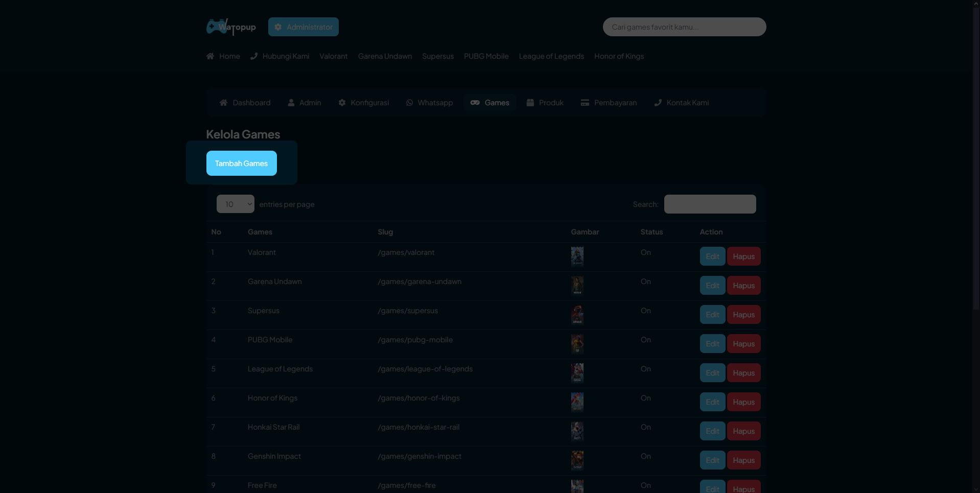Open the Admin tab

click(305, 103)
